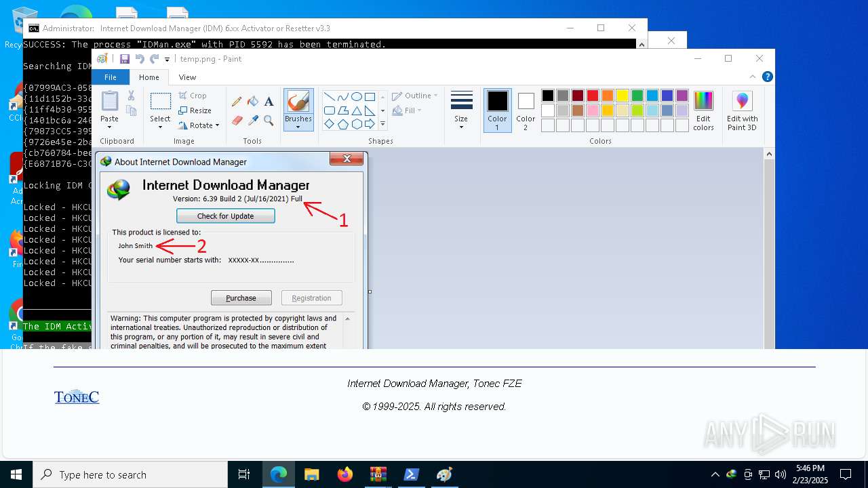Click the taskbar search box

[130, 474]
